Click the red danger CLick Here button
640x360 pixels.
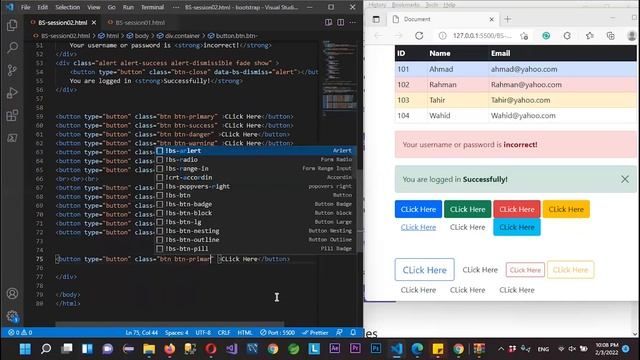tap(517, 209)
